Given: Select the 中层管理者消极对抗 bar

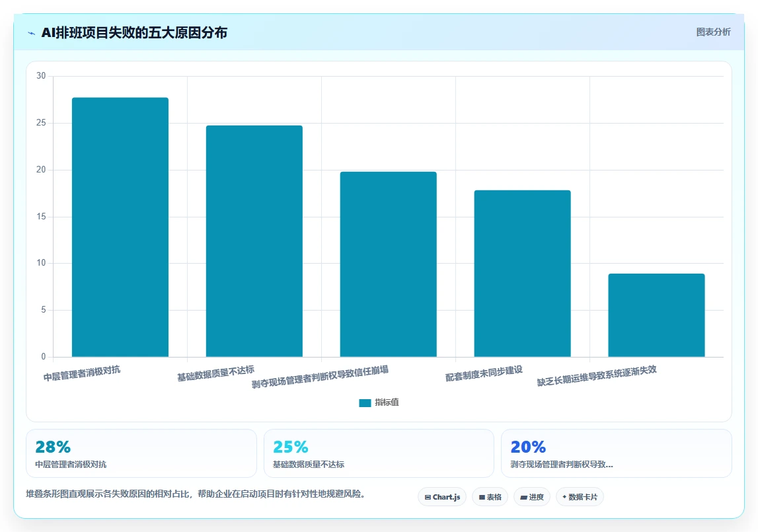Looking at the screenshot, I should 120,227.
